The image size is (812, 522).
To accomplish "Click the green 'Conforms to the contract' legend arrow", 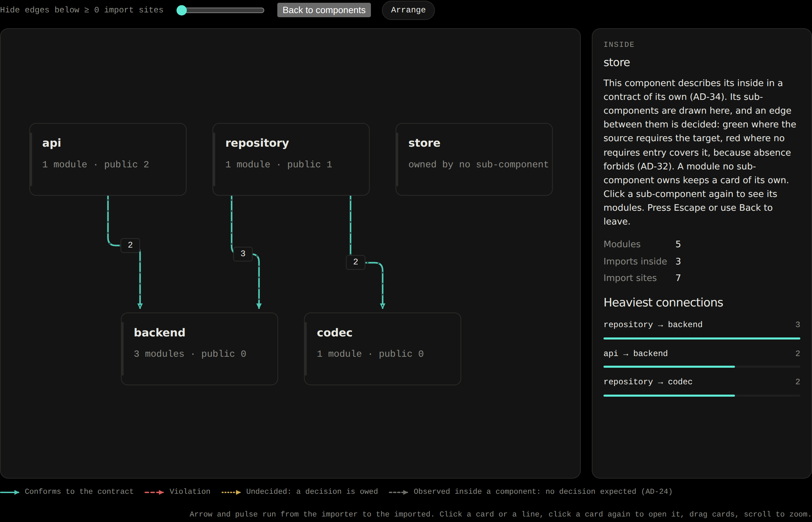I will coord(10,492).
